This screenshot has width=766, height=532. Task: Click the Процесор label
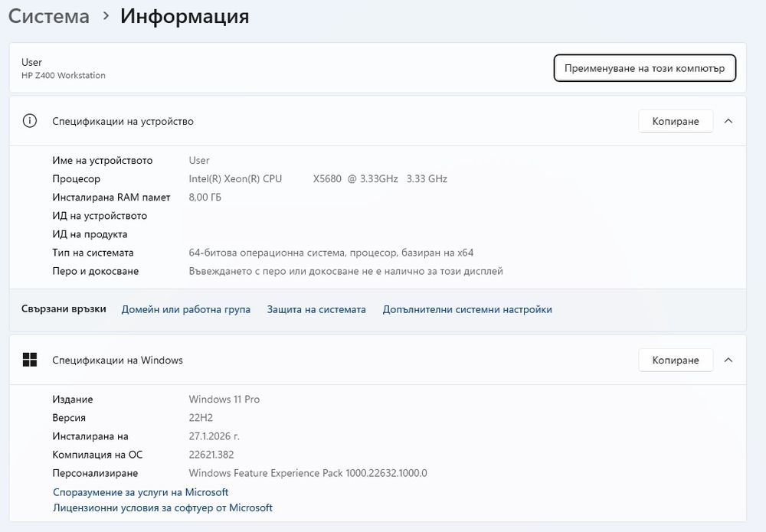[x=76, y=178]
